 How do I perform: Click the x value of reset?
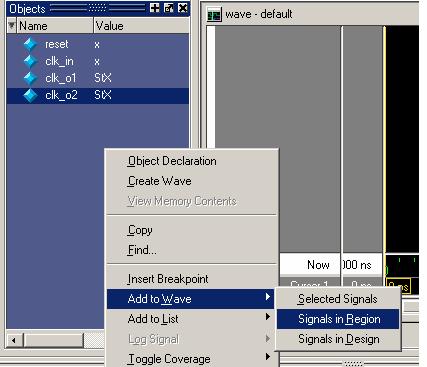(97, 45)
